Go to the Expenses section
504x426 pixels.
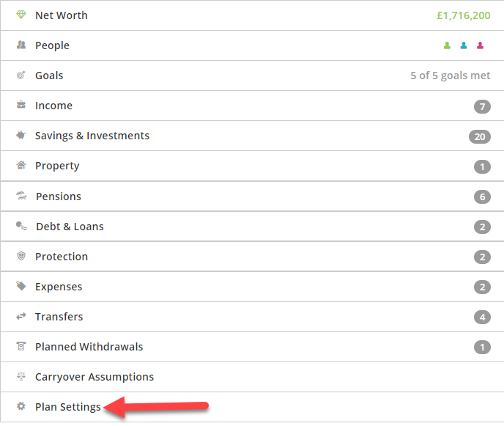pos(252,287)
